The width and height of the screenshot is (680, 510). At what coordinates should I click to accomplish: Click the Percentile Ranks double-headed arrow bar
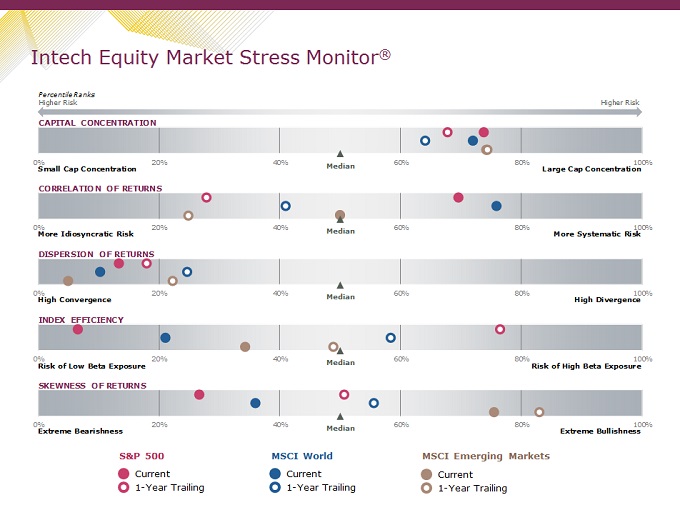340,112
